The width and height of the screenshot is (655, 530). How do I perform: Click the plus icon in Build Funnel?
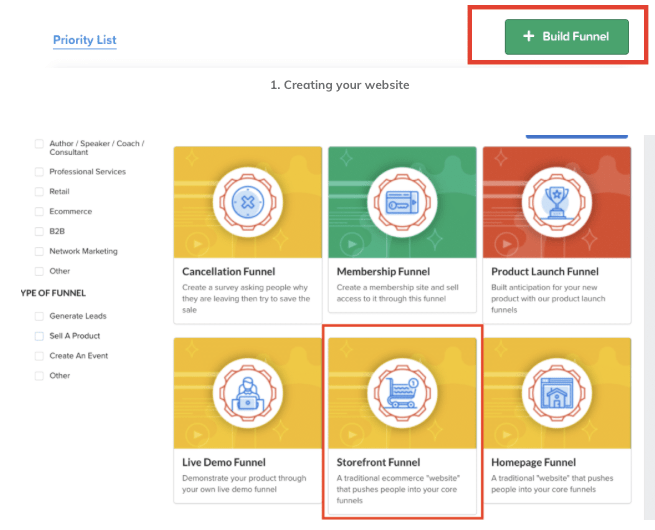pyautogui.click(x=528, y=36)
